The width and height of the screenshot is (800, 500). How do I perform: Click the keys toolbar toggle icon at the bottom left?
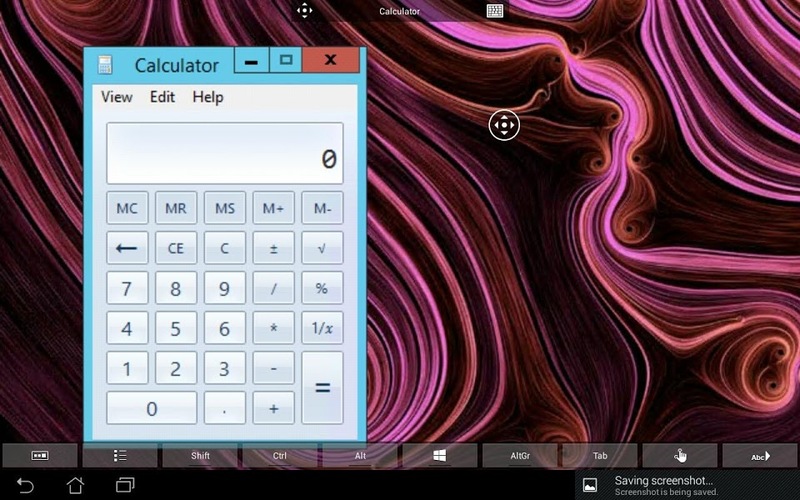pos(40,456)
